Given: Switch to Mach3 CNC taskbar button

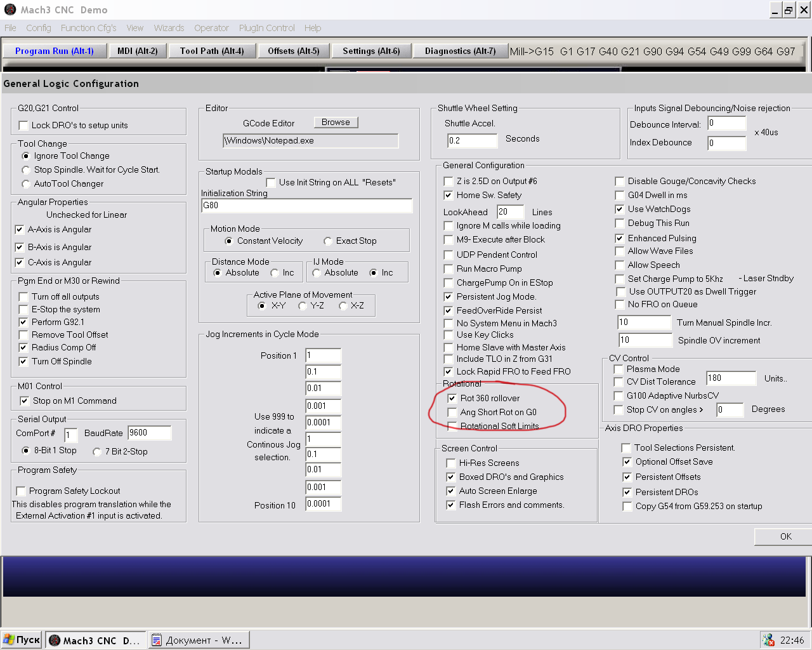Looking at the screenshot, I should click(x=96, y=640).
